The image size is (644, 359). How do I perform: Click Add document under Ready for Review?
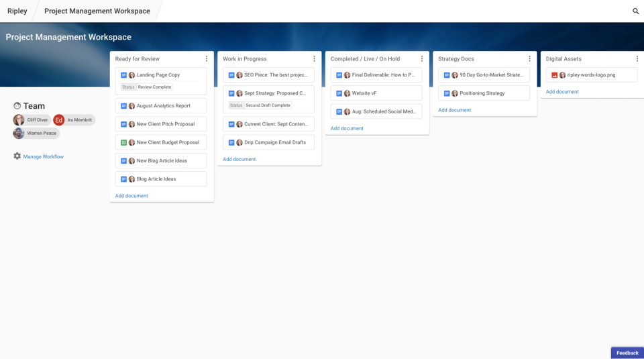tap(131, 196)
